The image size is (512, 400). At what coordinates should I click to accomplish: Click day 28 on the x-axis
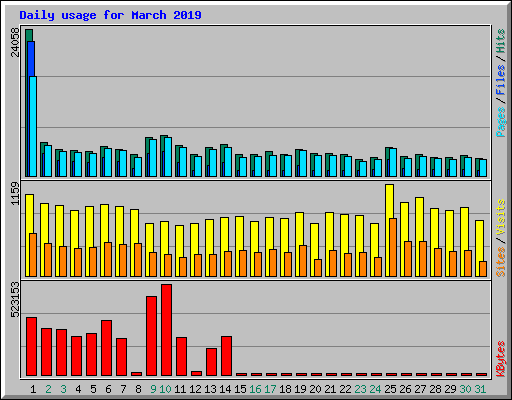coord(435,389)
